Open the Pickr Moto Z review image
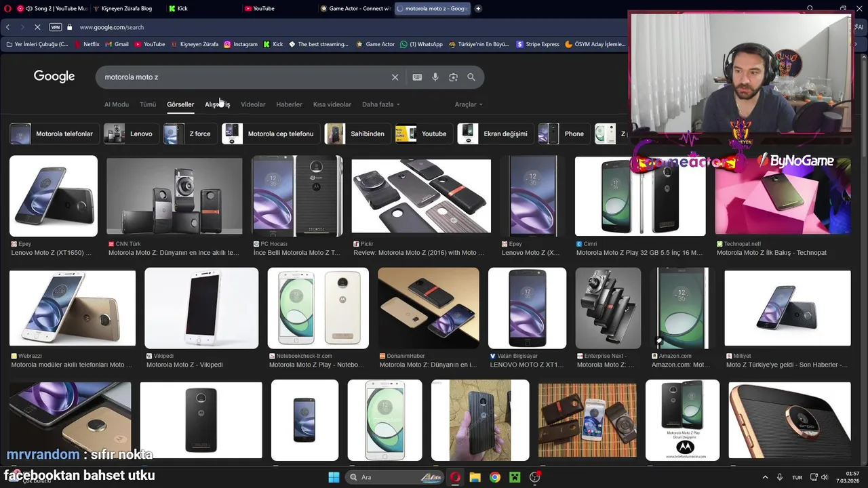The image size is (868, 488). coord(421,197)
